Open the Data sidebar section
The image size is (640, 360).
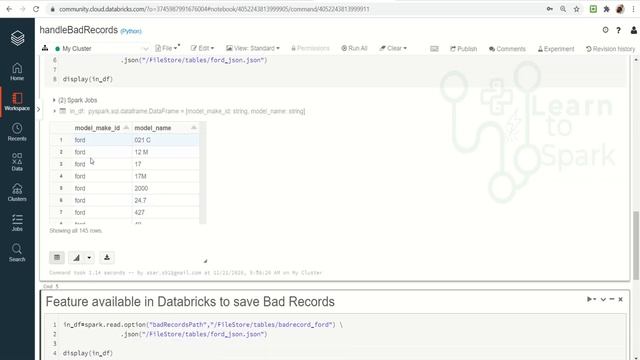pos(17,162)
